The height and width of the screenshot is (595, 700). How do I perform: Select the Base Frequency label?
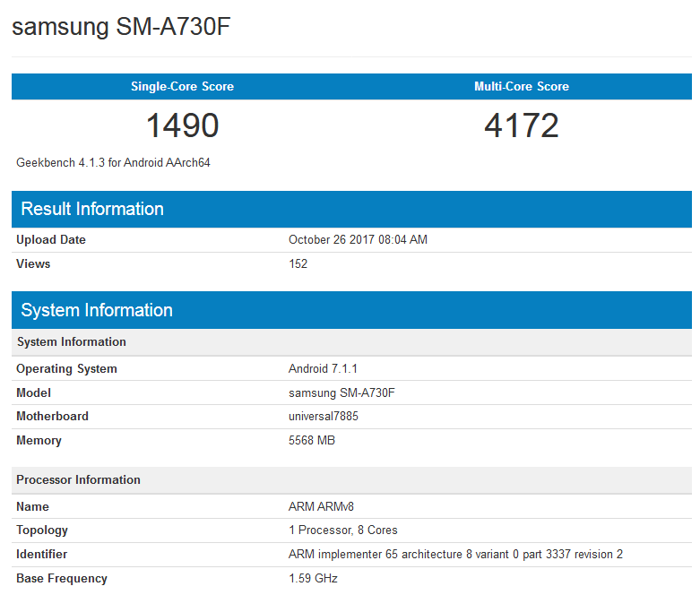[62, 579]
